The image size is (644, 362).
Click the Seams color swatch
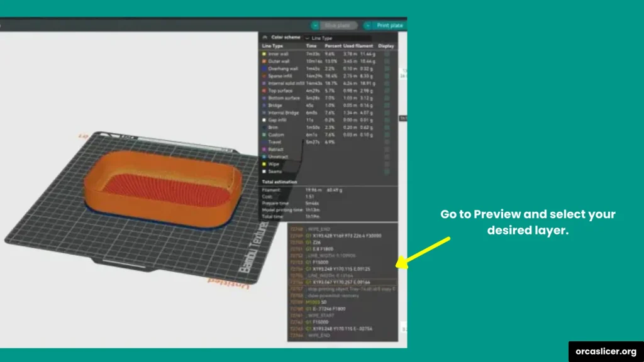pos(264,172)
